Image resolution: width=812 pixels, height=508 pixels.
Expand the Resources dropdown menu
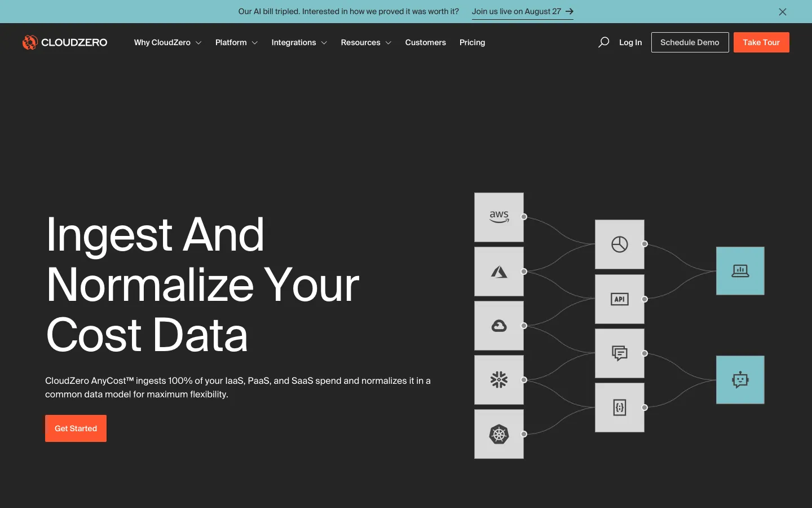(366, 42)
